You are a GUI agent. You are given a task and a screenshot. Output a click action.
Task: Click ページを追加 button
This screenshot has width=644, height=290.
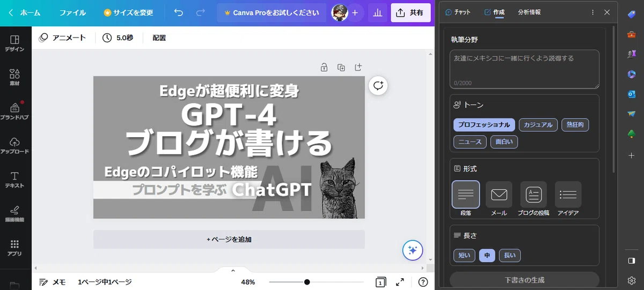point(229,239)
